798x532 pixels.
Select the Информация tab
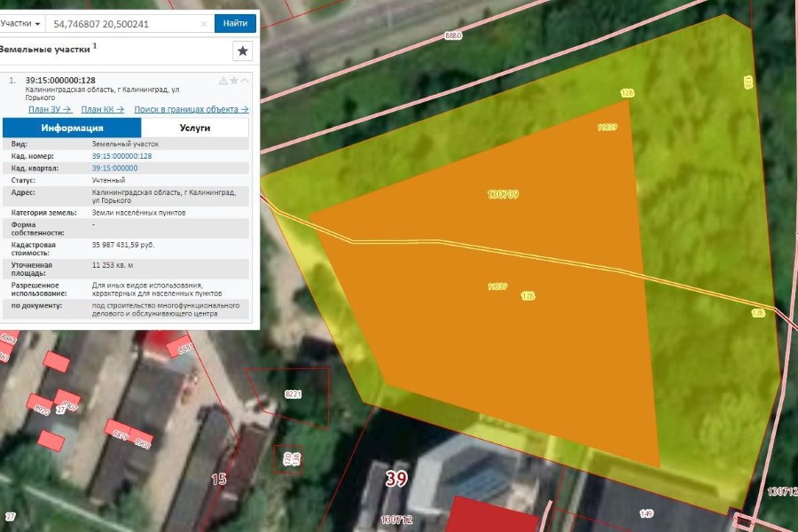pos(72,128)
